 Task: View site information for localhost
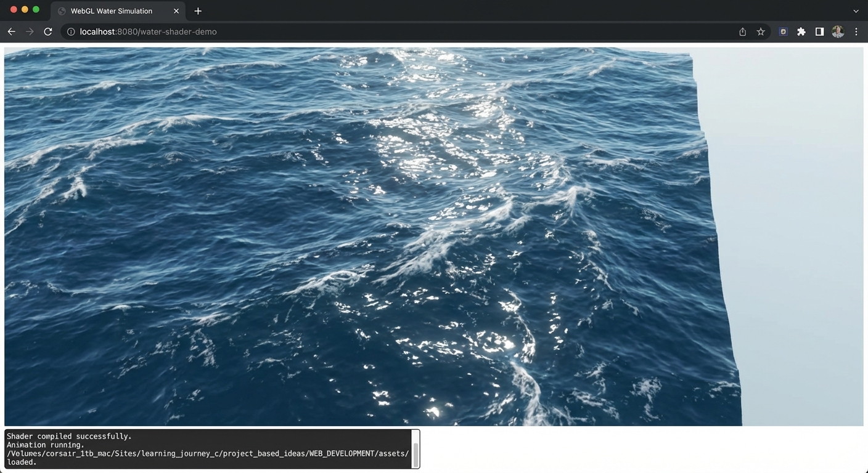coord(71,31)
